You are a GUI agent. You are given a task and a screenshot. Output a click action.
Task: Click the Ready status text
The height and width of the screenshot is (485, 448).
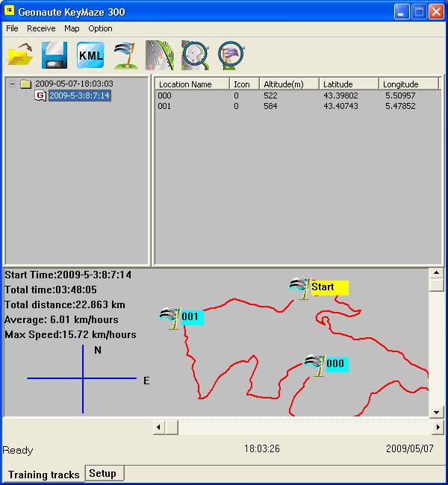[x=18, y=450]
